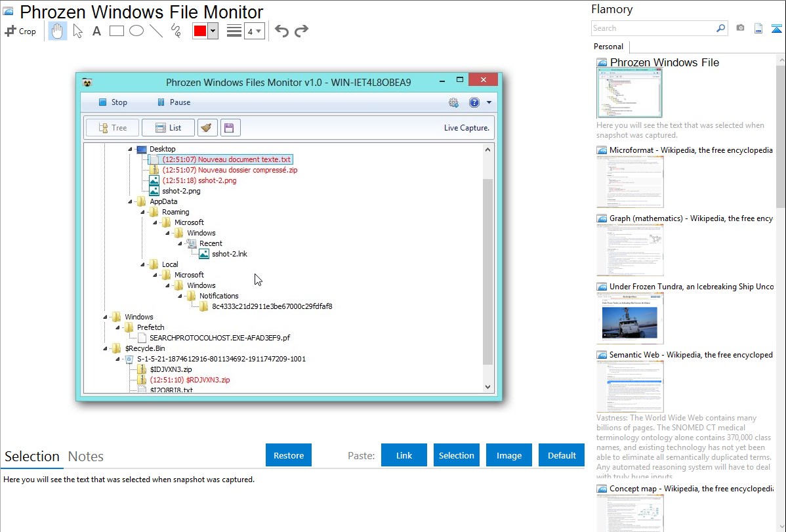This screenshot has height=532, width=786.
Task: Open the Semantic Web snapshot thumbnail
Action: tap(630, 386)
